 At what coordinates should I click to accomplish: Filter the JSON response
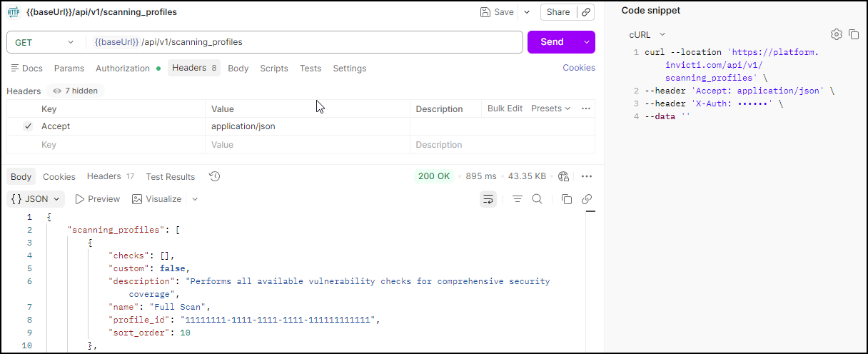(518, 199)
